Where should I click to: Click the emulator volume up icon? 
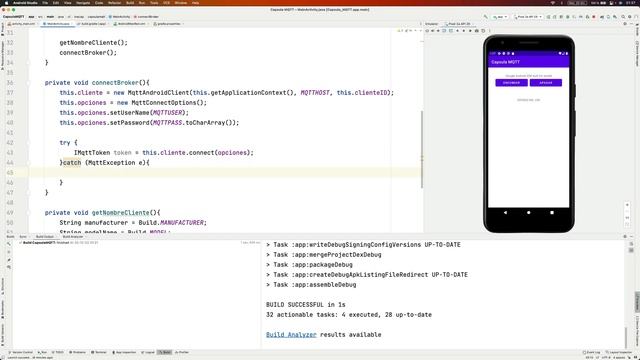point(433,31)
